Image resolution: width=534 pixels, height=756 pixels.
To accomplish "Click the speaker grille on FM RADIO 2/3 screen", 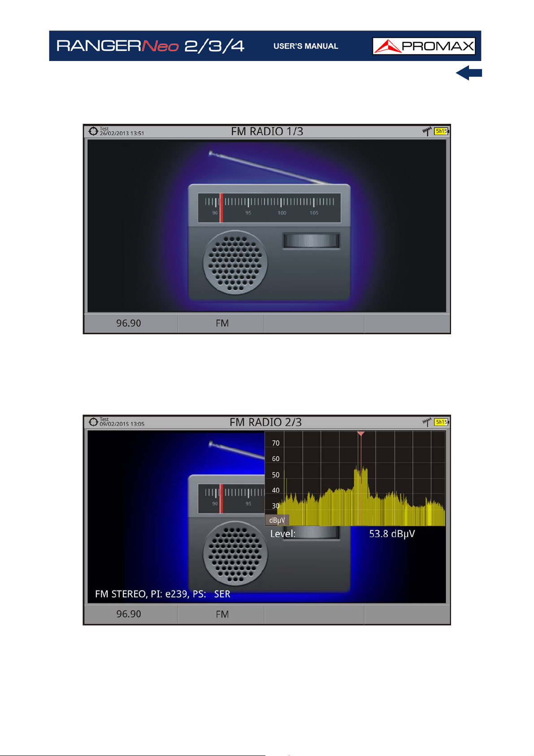I will click(235, 553).
